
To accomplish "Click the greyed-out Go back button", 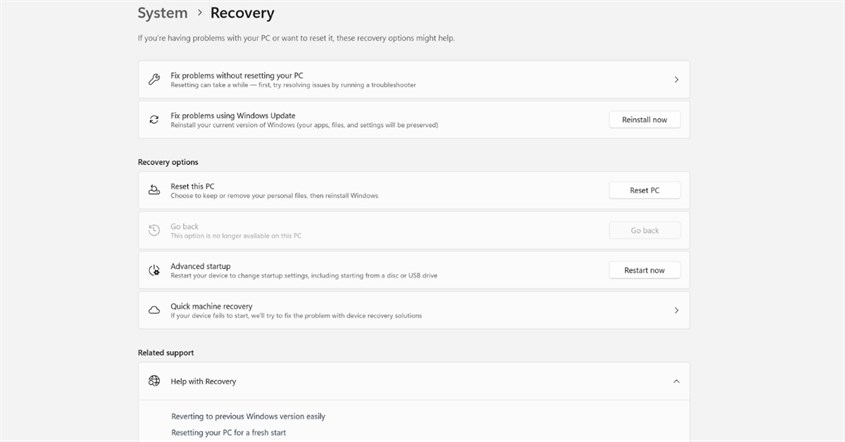I will [645, 230].
